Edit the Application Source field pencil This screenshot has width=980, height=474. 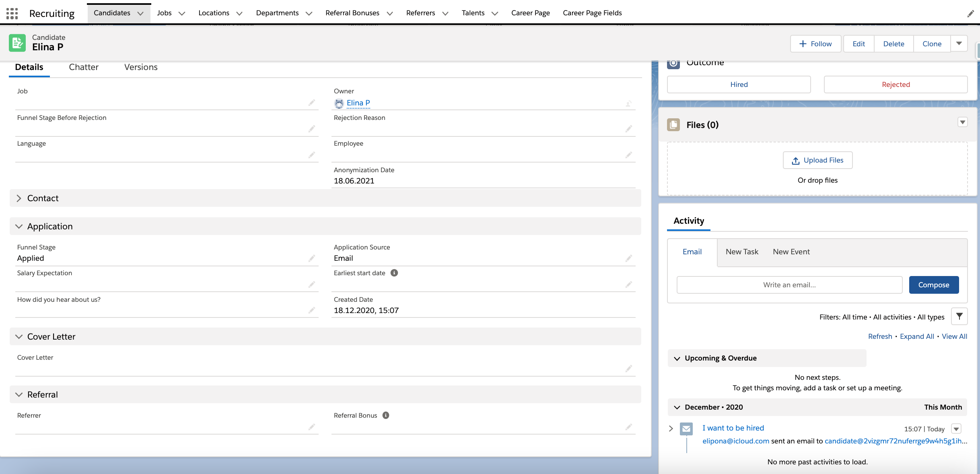[628, 258]
